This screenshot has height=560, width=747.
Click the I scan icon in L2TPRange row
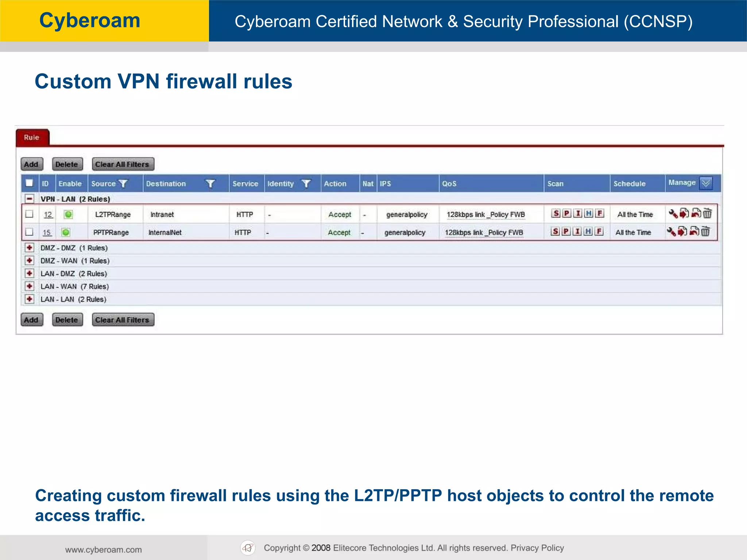[578, 213]
